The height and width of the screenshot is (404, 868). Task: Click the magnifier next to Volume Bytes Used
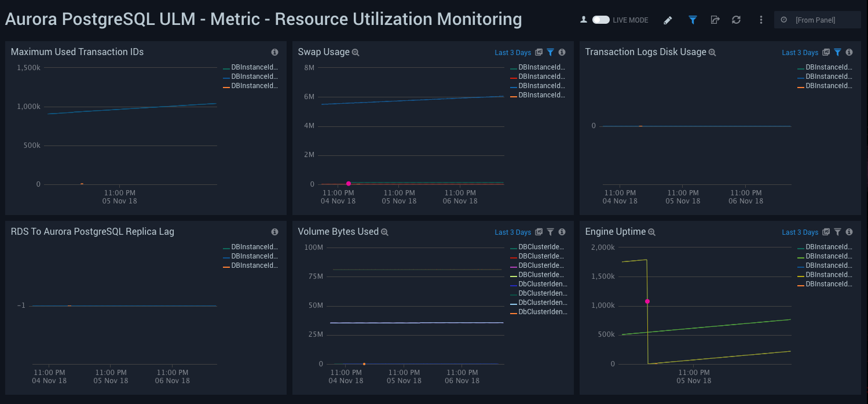click(x=384, y=232)
